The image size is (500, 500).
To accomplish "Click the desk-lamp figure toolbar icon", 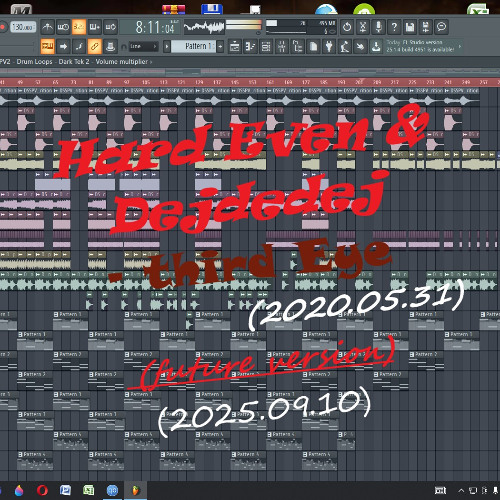I will point(345,46).
